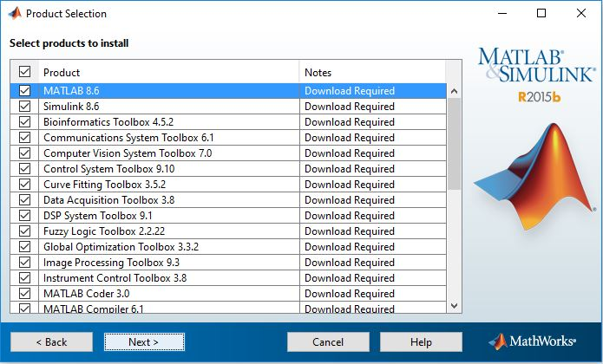Select the MATLAB 8.6 product row
Image resolution: width=603 pixels, height=364 pixels.
pyautogui.click(x=228, y=91)
